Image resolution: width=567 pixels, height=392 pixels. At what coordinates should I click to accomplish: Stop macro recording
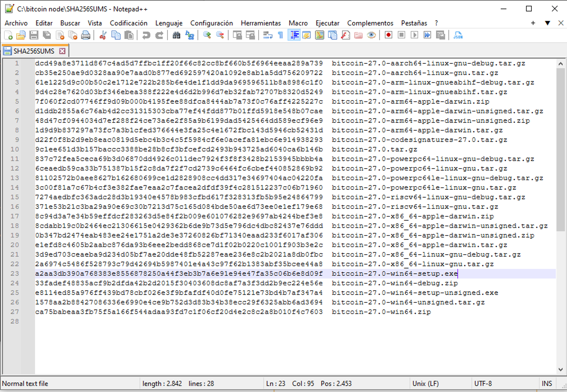(x=401, y=35)
